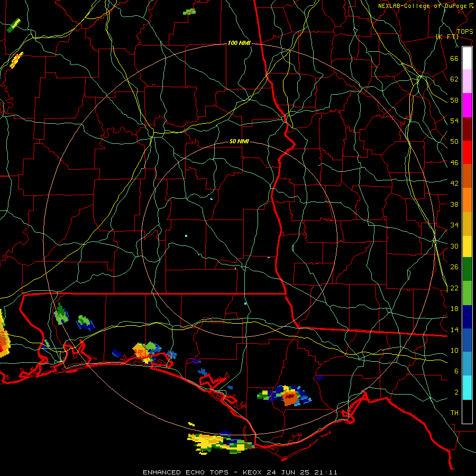Screen dimensions: 476x476
Task: Click the '100 NMI' range ring label
Action: 239,43
